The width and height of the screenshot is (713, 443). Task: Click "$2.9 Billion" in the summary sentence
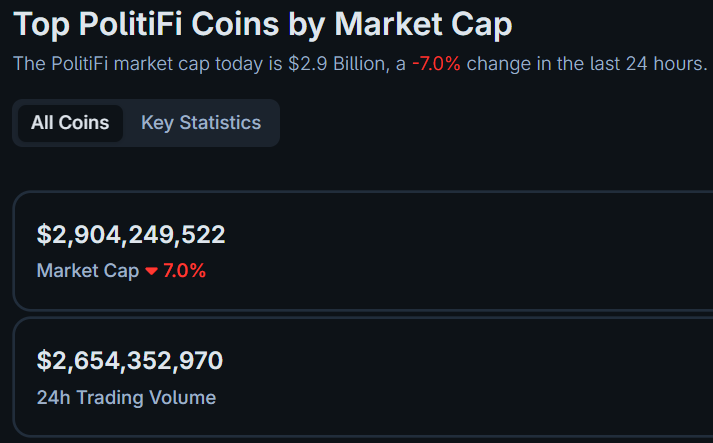coord(338,65)
